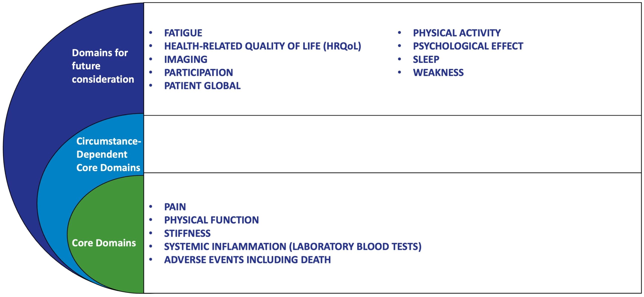Viewport: 644px width, 297px height.
Task: Select the PHYSICAL ACTIVITY entry
Action: (457, 33)
